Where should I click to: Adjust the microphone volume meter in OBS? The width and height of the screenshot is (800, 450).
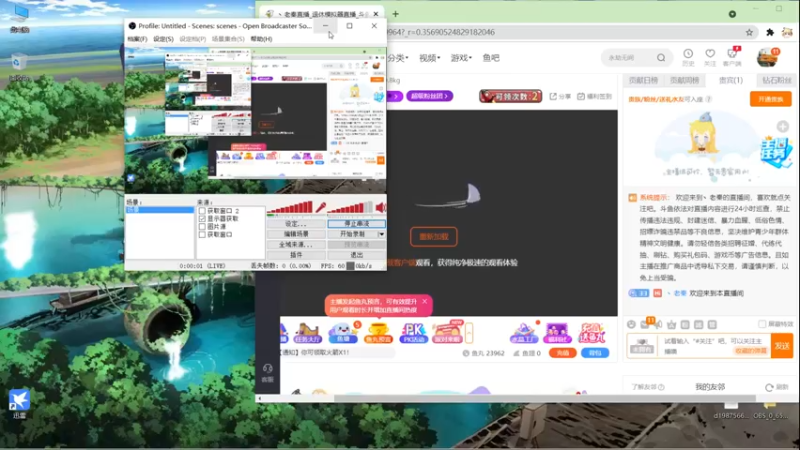[x=290, y=207]
